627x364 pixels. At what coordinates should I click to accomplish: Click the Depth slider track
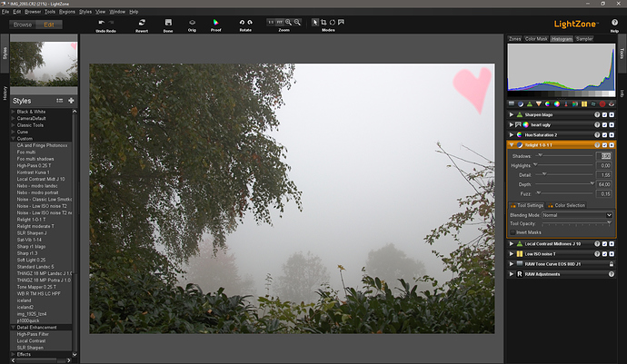point(564,184)
